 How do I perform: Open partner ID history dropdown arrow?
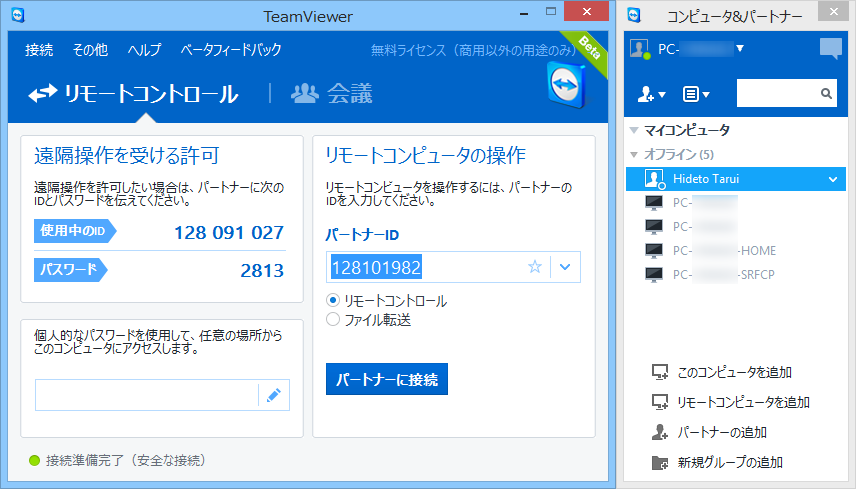[566, 267]
